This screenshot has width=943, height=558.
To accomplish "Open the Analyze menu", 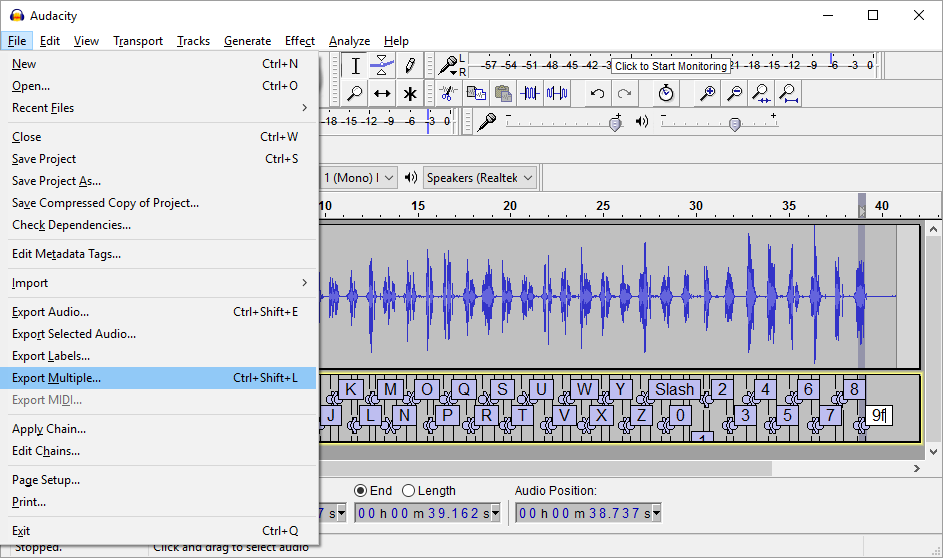I will pyautogui.click(x=349, y=41).
